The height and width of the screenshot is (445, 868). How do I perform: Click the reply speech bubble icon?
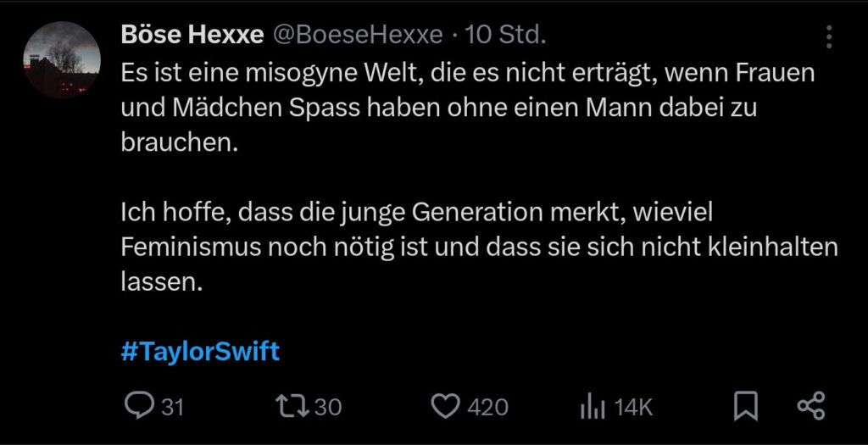coord(137,407)
